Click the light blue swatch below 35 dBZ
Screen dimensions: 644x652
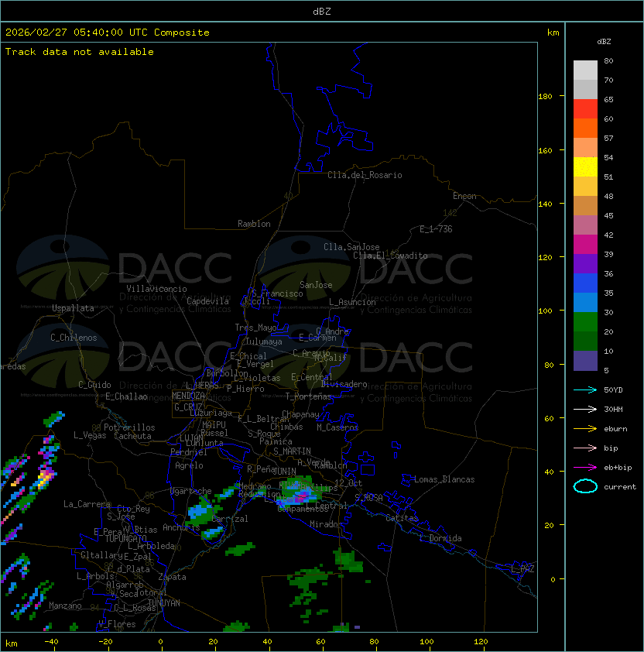click(x=585, y=302)
